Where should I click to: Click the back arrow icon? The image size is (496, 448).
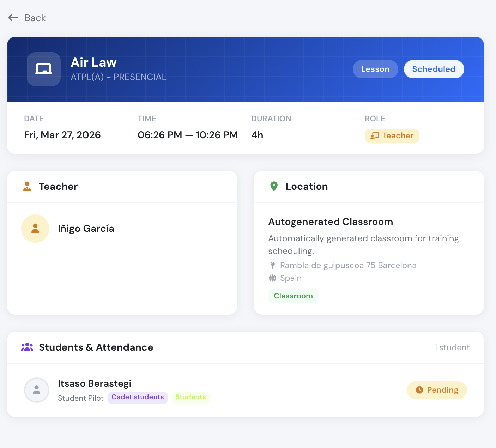pyautogui.click(x=13, y=18)
